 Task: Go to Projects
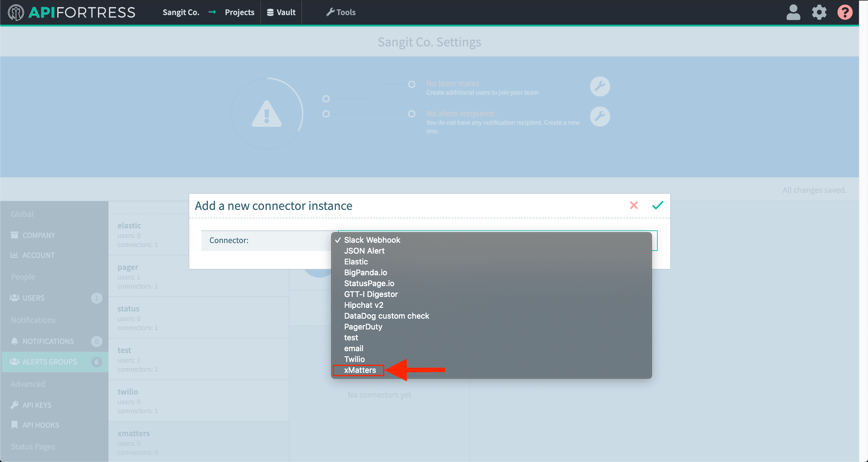pyautogui.click(x=239, y=12)
